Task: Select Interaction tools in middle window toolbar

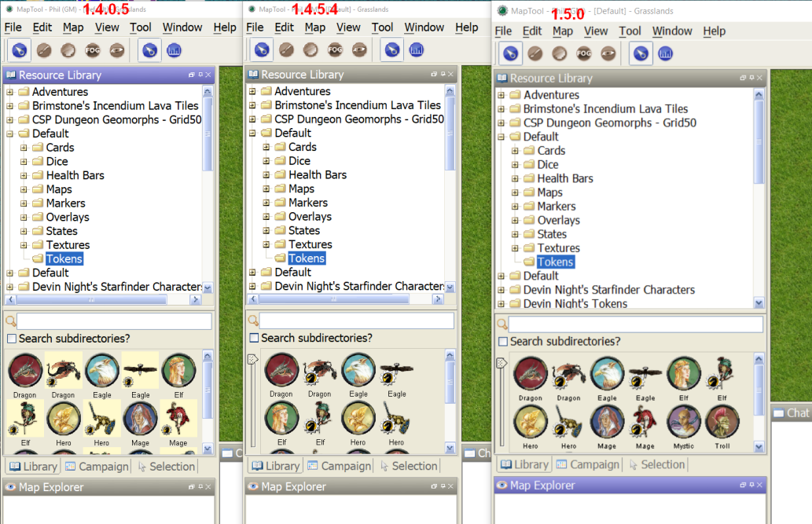Action: 262,50
